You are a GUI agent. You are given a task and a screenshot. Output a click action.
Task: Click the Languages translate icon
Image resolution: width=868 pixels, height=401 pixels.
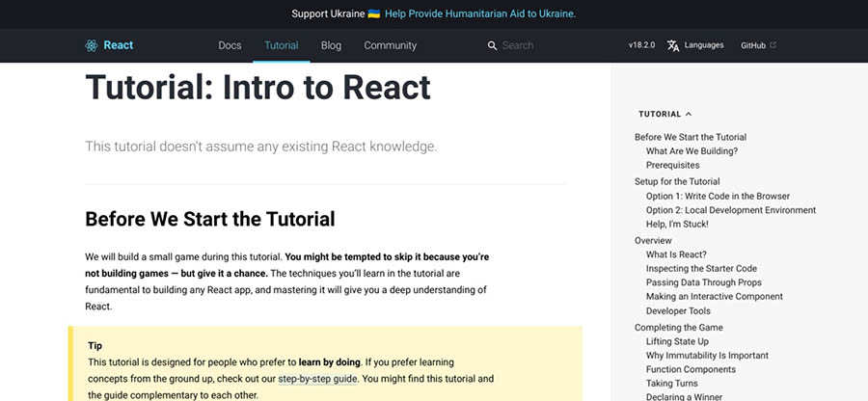click(x=673, y=45)
